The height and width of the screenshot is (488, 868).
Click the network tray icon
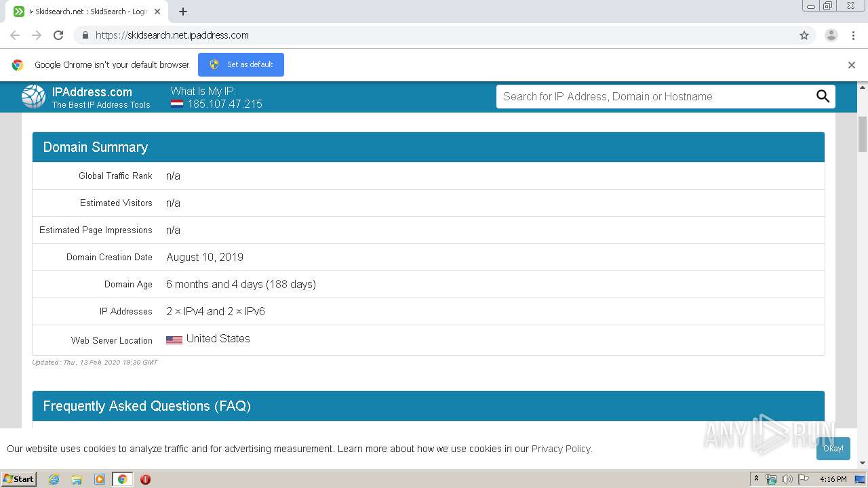point(771,479)
